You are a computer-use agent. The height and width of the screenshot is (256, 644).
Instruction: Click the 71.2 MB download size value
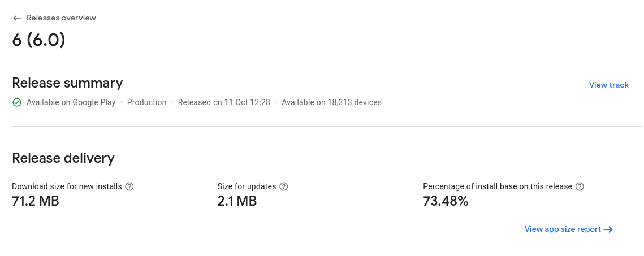click(x=36, y=201)
